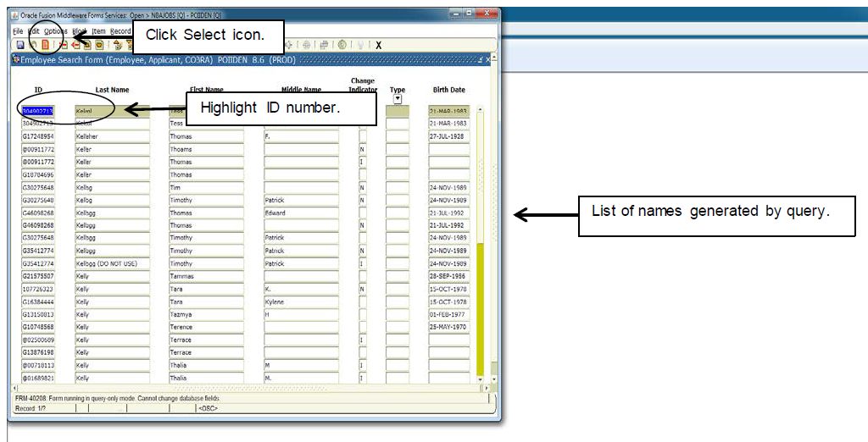This screenshot has height=442, width=868.
Task: Open the Options menu
Action: 56,31
